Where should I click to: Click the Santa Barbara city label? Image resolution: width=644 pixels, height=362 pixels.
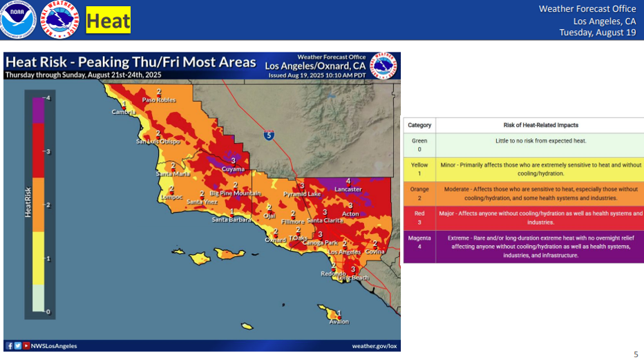[231, 220]
